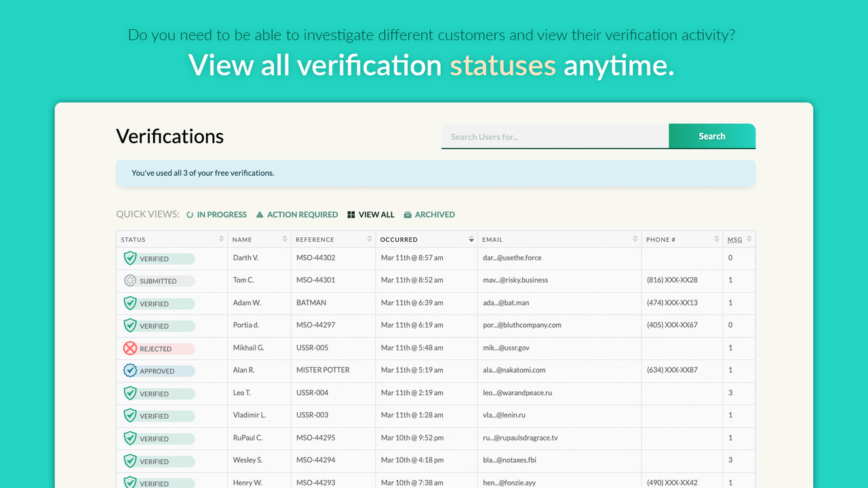Click the name Alan R.
The width and height of the screenshot is (868, 488).
(x=244, y=370)
